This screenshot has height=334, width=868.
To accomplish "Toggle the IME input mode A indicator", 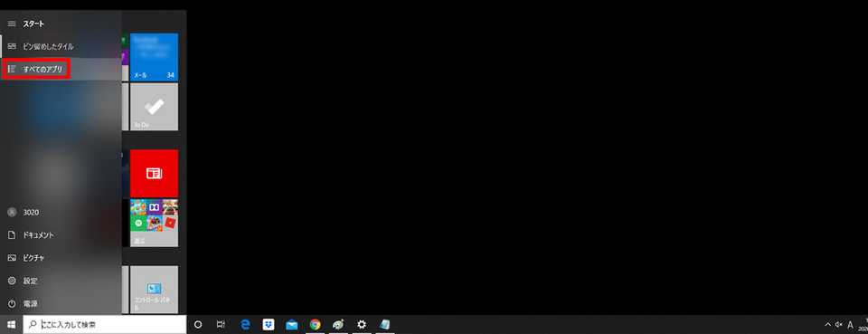I will [x=850, y=325].
